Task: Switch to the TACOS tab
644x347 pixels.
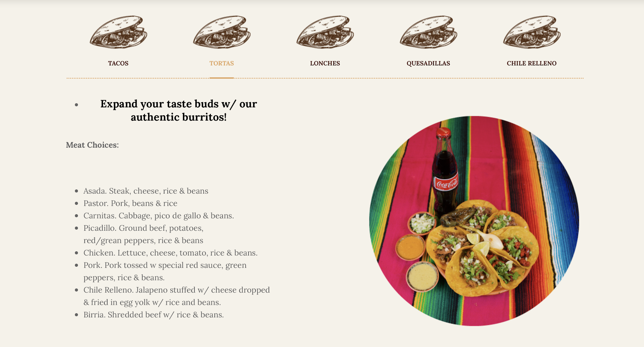Action: coord(118,63)
